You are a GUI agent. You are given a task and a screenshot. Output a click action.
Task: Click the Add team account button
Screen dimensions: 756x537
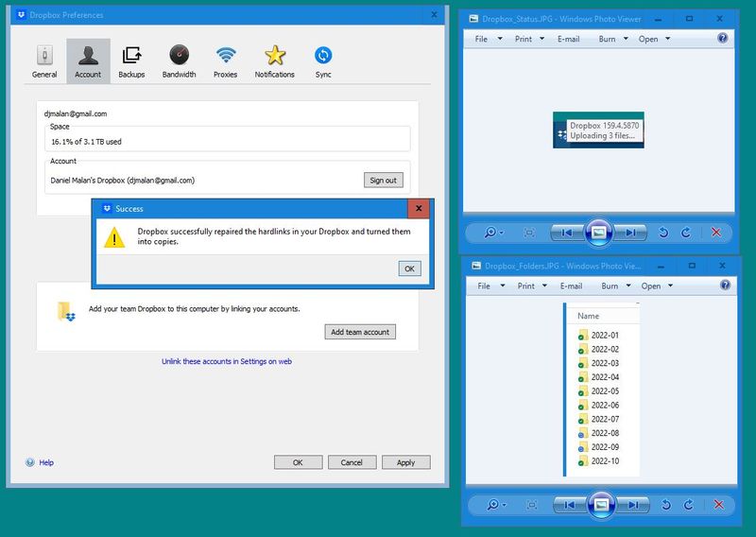pyautogui.click(x=360, y=332)
